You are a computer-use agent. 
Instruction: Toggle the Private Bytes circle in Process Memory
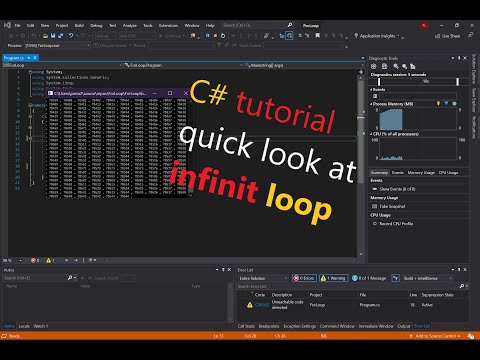(454, 104)
